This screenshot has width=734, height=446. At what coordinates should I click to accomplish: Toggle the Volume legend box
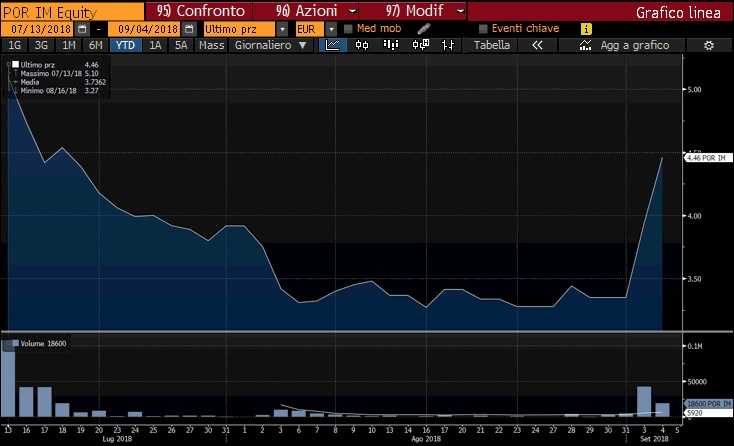click(15, 344)
